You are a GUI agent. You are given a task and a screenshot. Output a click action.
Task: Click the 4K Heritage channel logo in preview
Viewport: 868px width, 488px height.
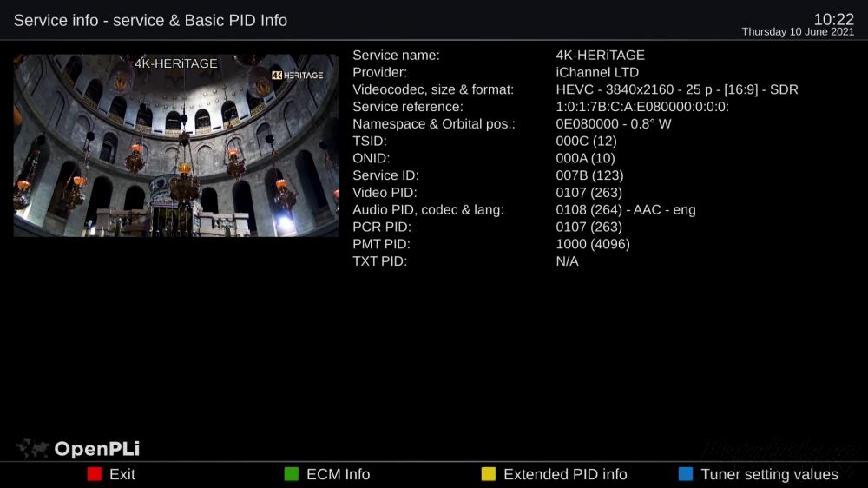pyautogui.click(x=297, y=75)
